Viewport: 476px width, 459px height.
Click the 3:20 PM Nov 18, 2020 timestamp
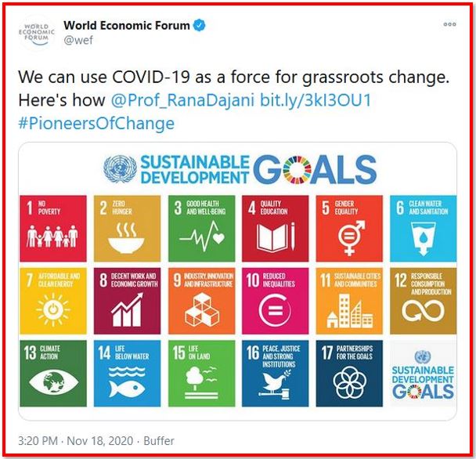click(76, 441)
